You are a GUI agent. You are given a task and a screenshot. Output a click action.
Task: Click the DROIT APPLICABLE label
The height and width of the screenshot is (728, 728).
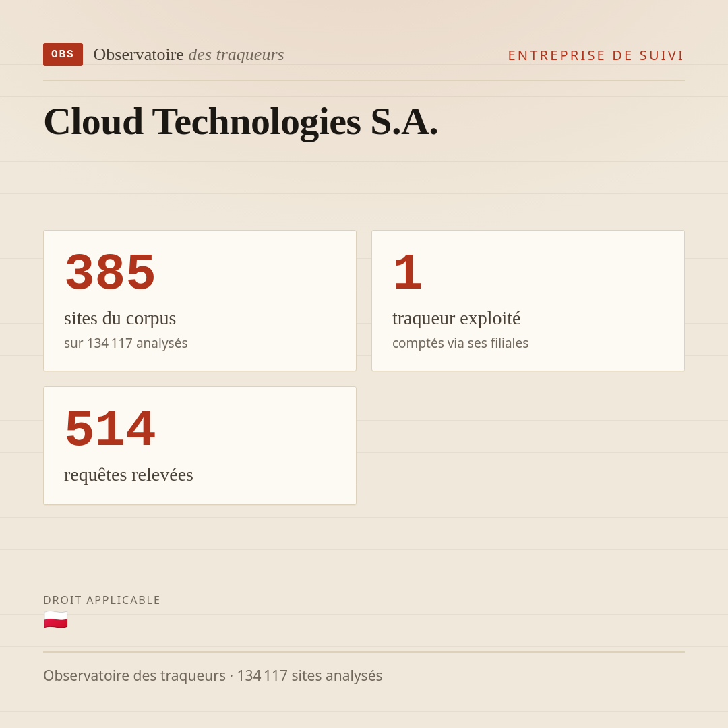click(102, 600)
